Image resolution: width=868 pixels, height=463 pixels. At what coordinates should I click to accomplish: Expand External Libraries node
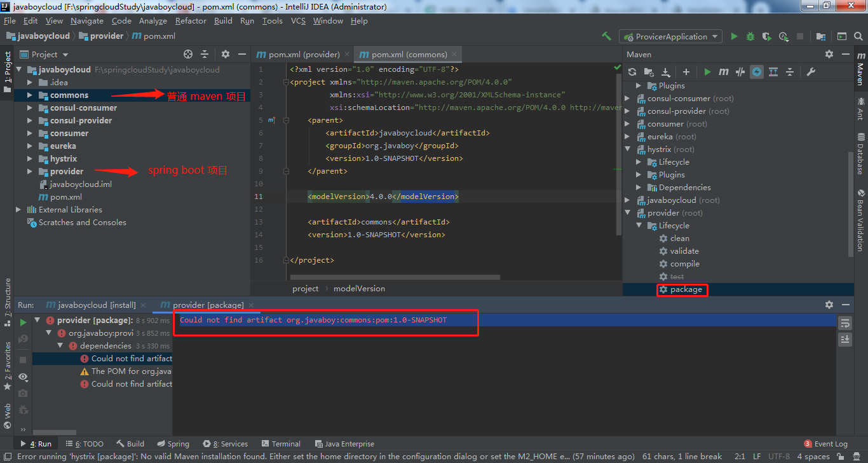(18, 210)
